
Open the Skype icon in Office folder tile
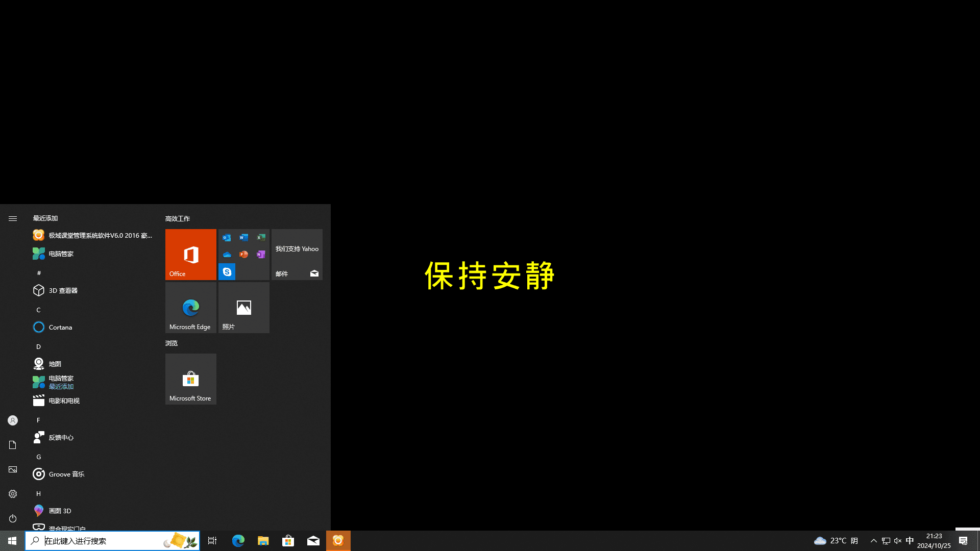227,271
